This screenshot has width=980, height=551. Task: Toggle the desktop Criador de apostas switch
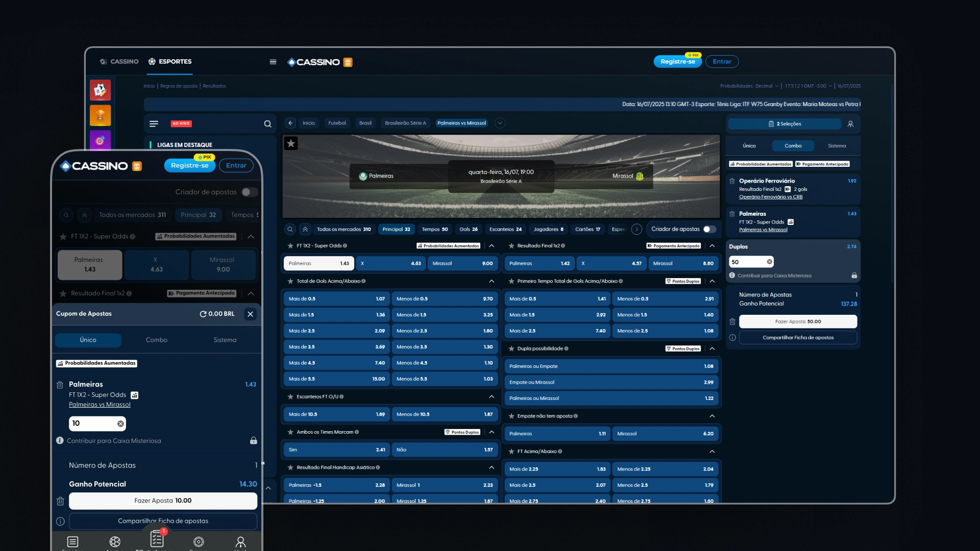coord(709,229)
